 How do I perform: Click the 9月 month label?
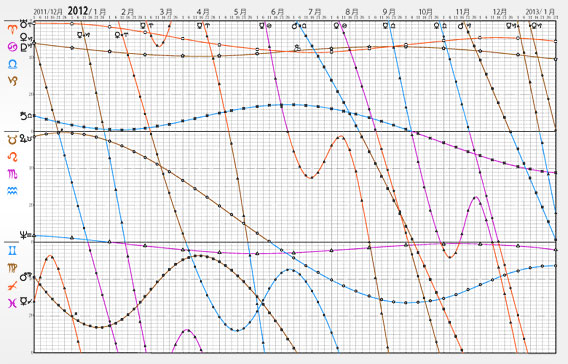pos(389,12)
